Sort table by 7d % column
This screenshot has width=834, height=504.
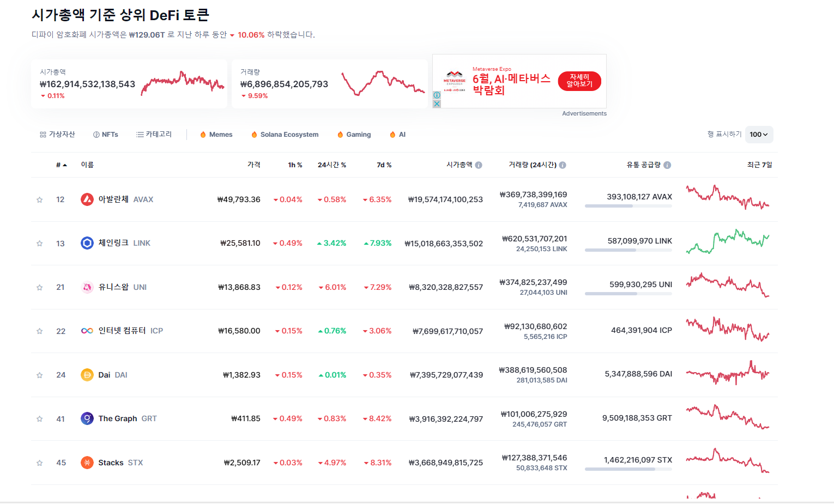pos(384,165)
